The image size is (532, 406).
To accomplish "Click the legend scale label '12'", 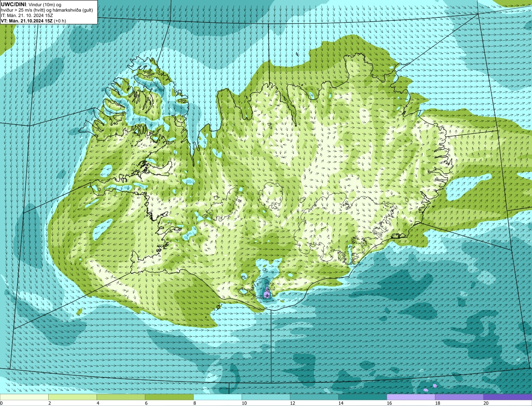I will (x=292, y=403).
